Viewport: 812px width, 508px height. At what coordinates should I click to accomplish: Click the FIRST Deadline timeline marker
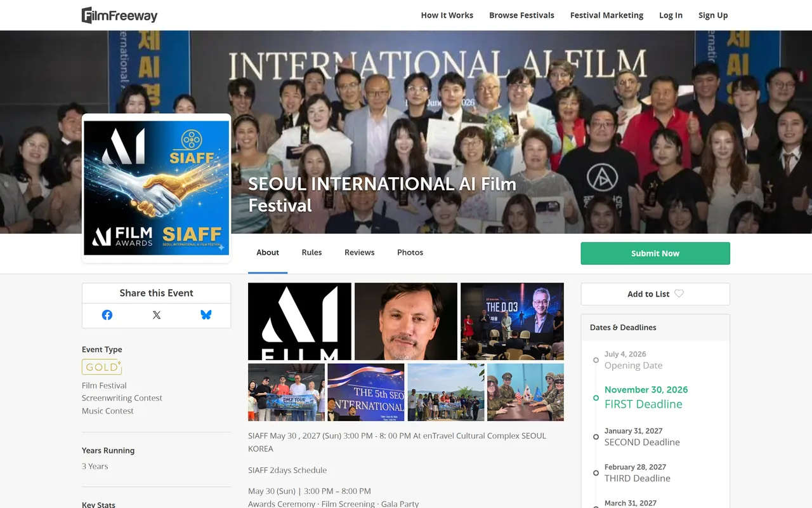596,398
